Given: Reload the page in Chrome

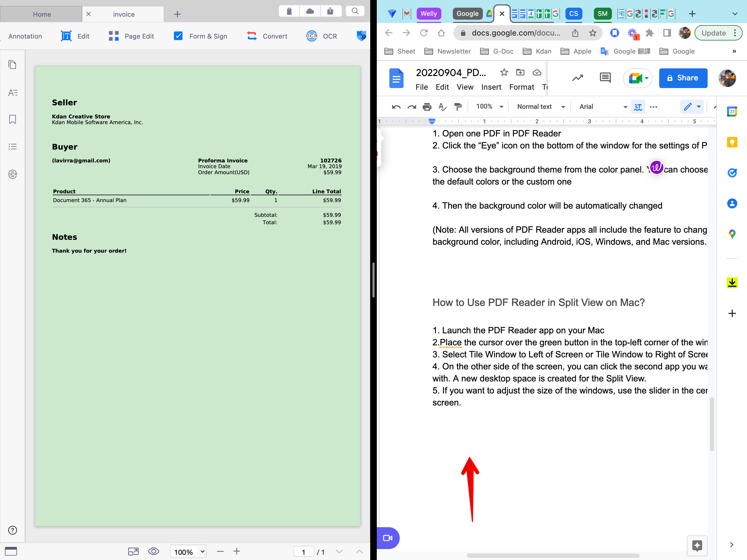Looking at the screenshot, I should [424, 33].
